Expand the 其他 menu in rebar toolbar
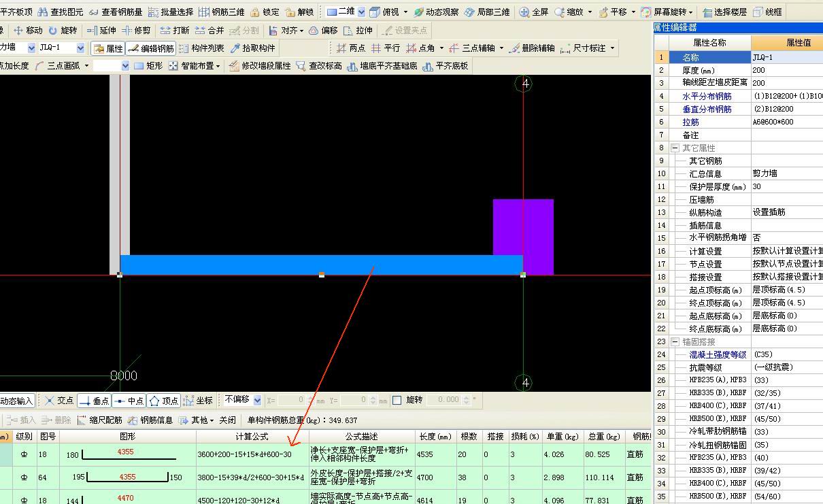Image resolution: width=823 pixels, height=504 pixels. pyautogui.click(x=197, y=420)
